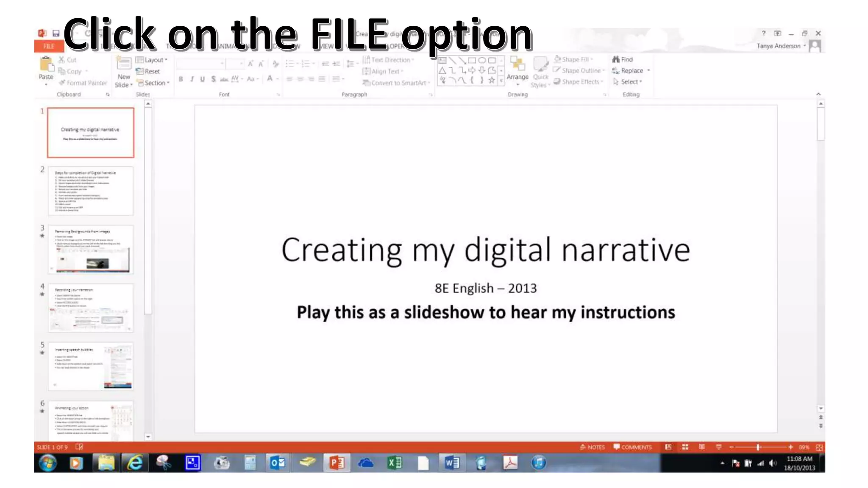Image resolution: width=868 pixels, height=488 pixels.
Task: Click the Find binoculars icon
Action: (x=616, y=59)
